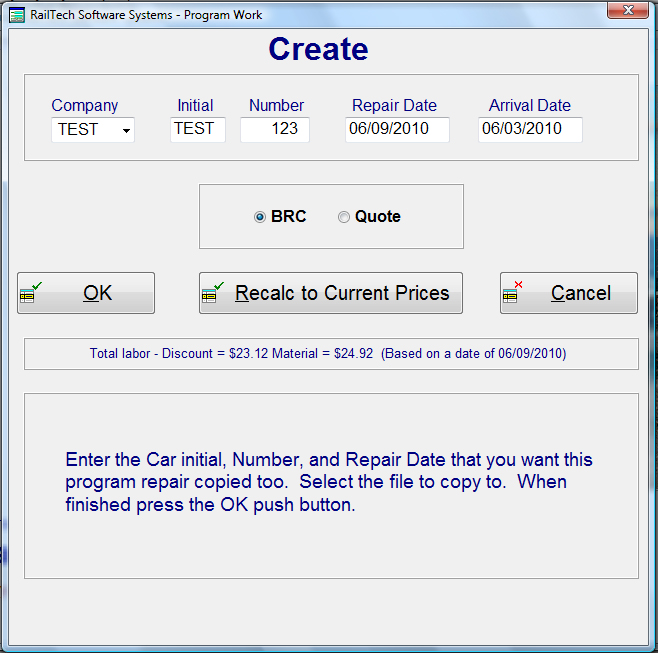Click the Initial field containing TEST
Image resolution: width=658 pixels, height=653 pixels.
197,129
